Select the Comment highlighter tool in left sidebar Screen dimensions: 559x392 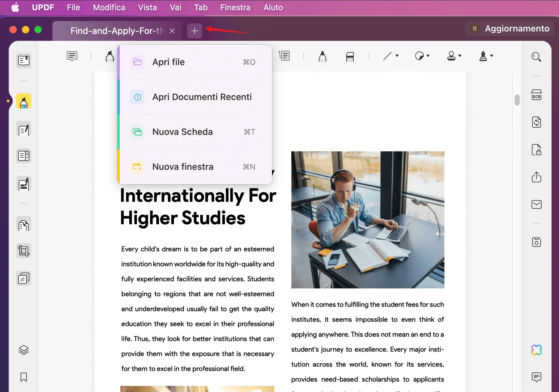24,101
